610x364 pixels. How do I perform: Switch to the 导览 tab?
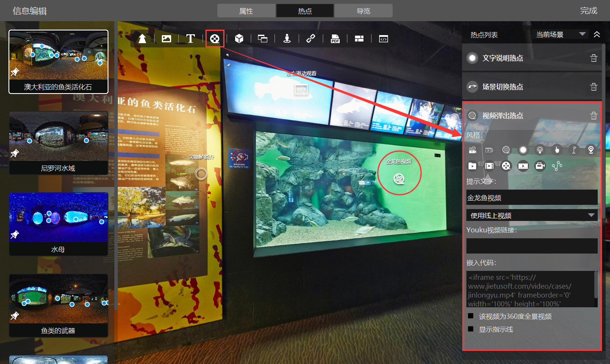[363, 11]
